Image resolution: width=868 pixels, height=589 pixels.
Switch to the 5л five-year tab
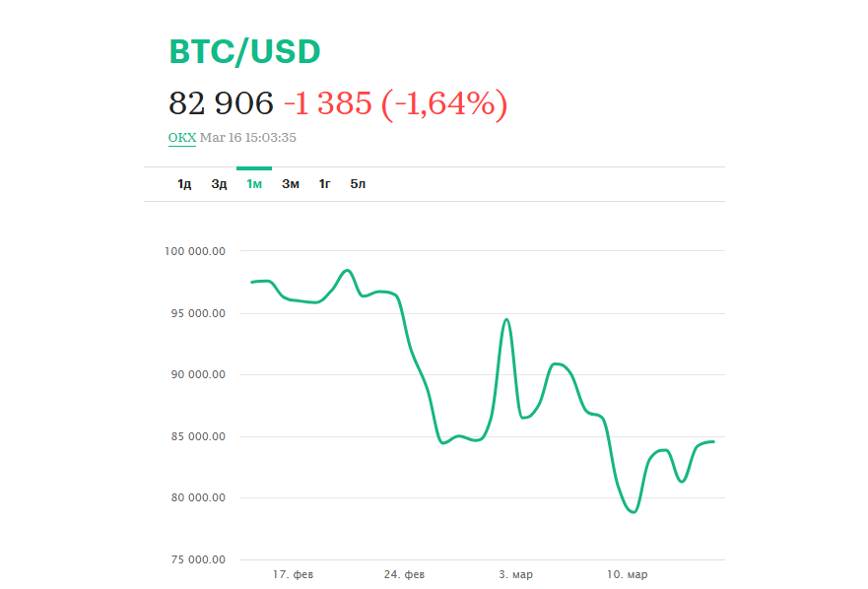point(358,184)
